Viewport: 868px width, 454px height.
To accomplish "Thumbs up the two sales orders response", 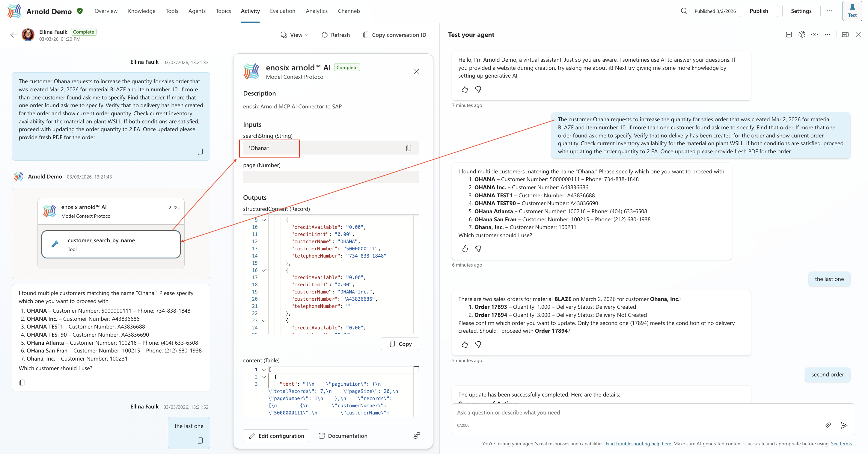I will click(x=465, y=344).
